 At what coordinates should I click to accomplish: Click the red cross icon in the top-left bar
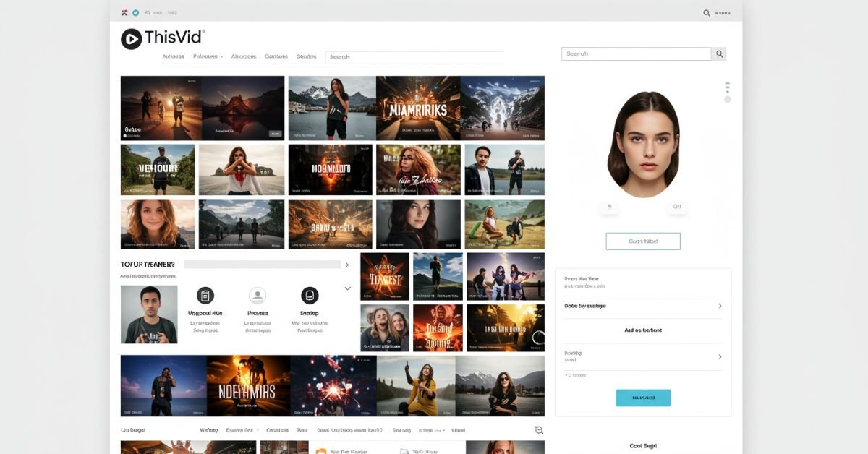124,12
